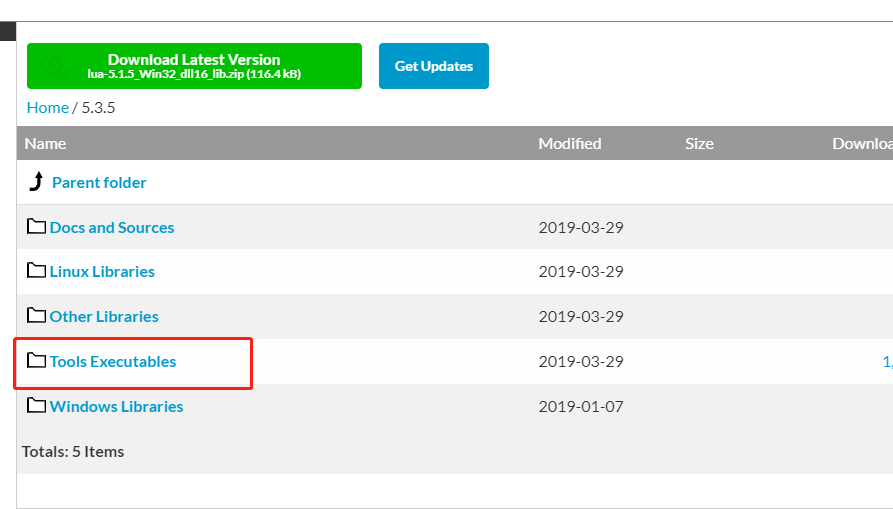The image size is (893, 509).
Task: Click the Linux Libraries folder icon
Action: 36,271
